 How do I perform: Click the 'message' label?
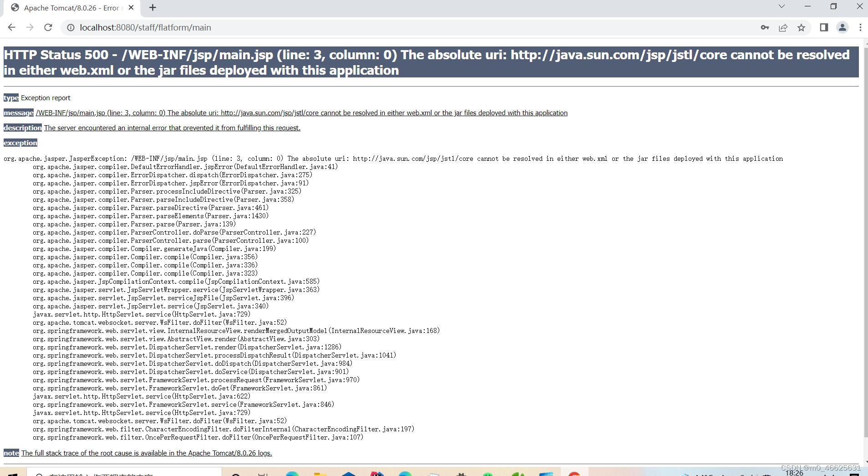click(19, 113)
